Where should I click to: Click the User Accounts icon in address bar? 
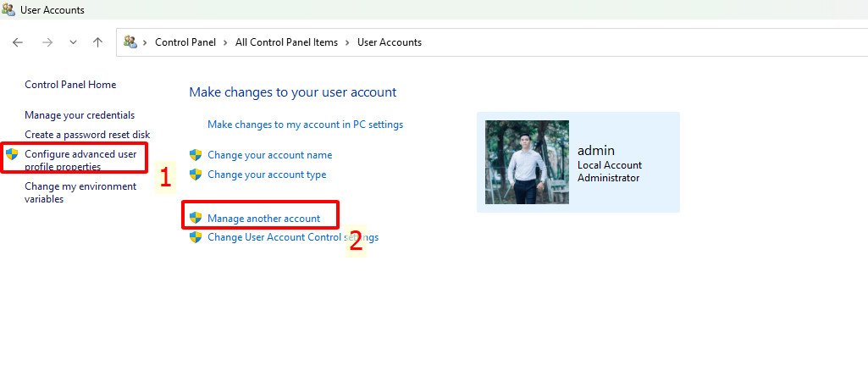[x=130, y=42]
